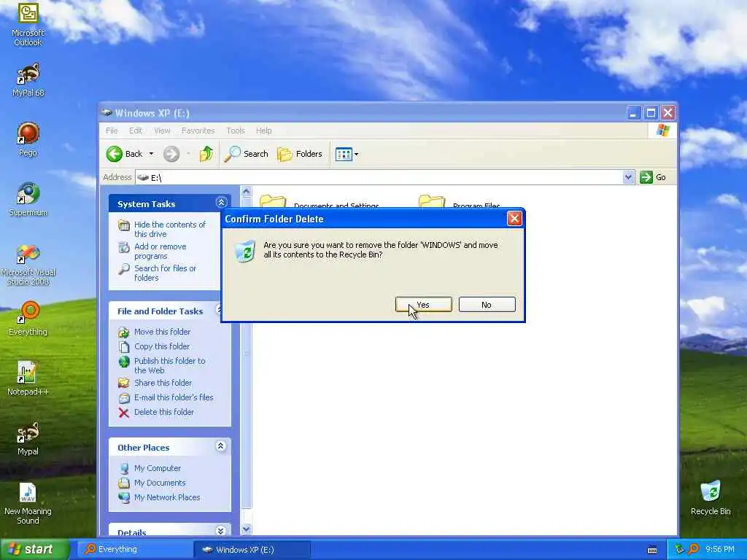Launch MyPal 68 desktop shortcut

click(28, 80)
